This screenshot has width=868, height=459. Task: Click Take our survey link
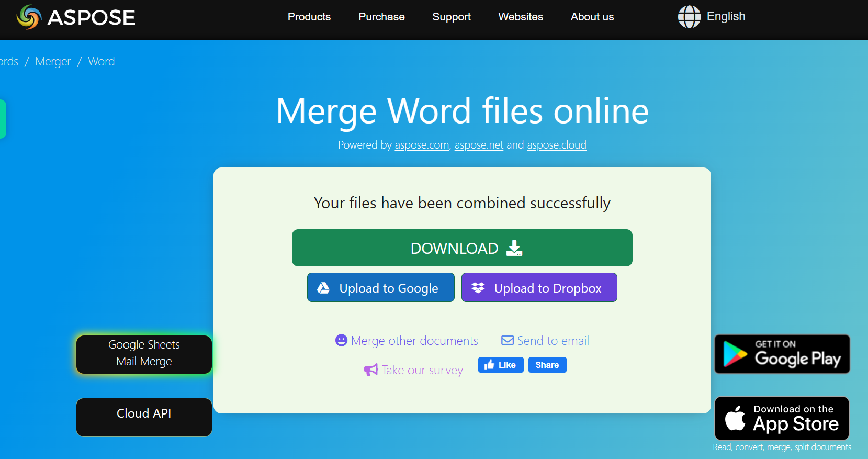click(422, 370)
